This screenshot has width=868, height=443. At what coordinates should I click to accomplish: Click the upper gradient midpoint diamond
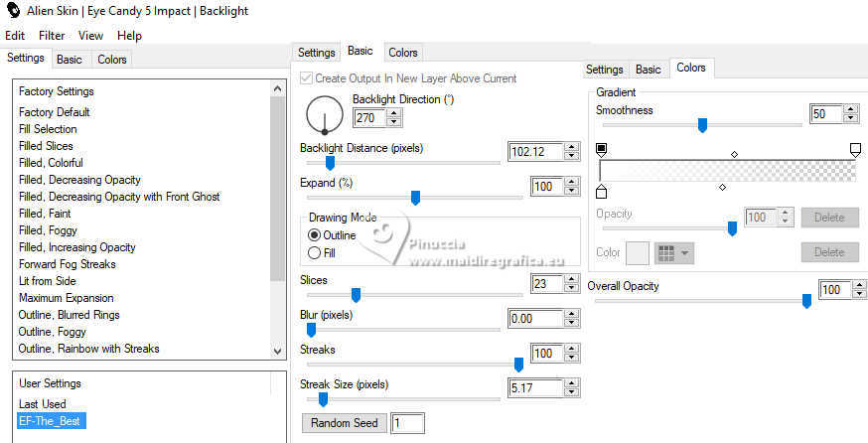coord(734,154)
